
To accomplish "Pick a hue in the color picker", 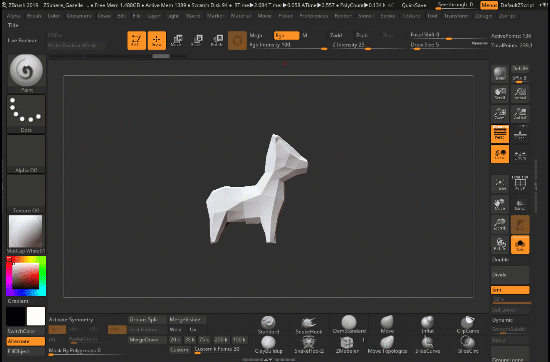I will 26,276.
